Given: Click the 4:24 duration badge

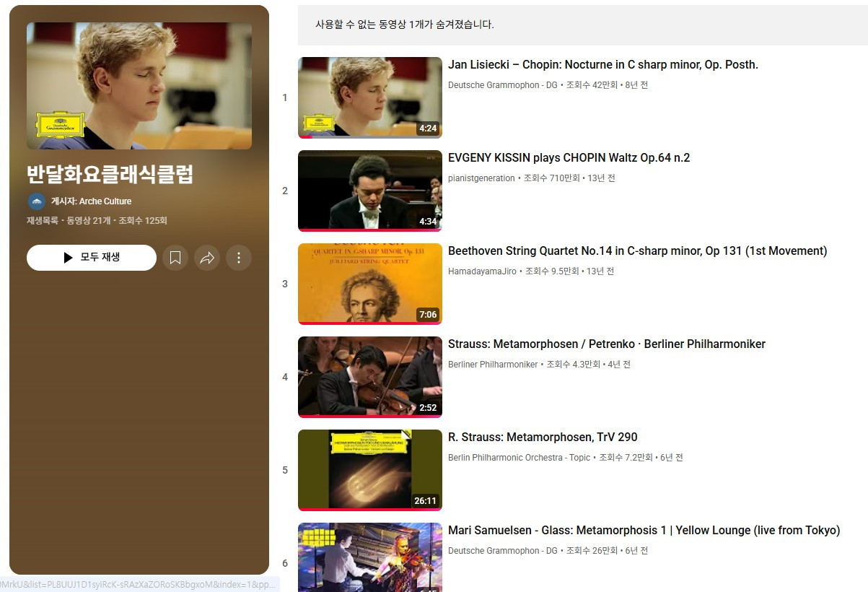Looking at the screenshot, I should click(428, 129).
